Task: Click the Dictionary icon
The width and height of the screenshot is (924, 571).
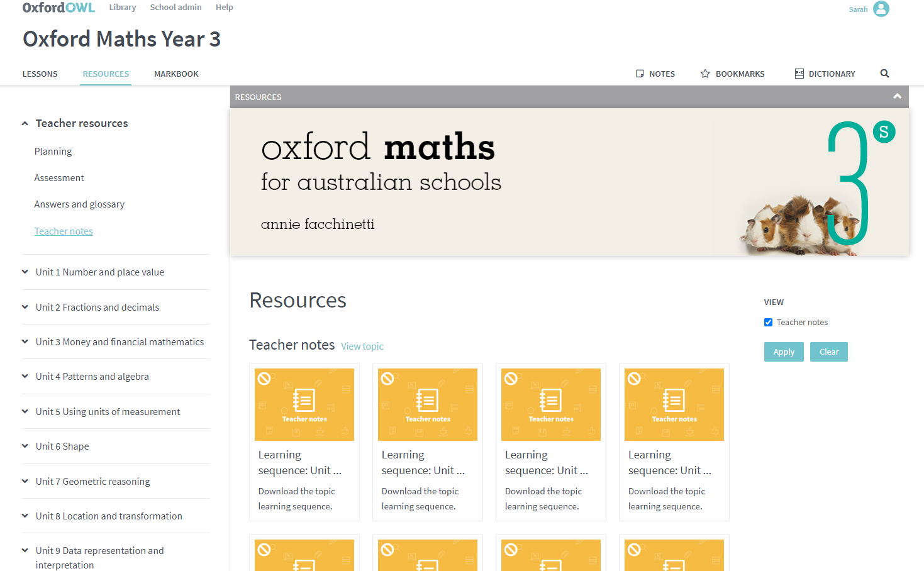Action: click(799, 74)
